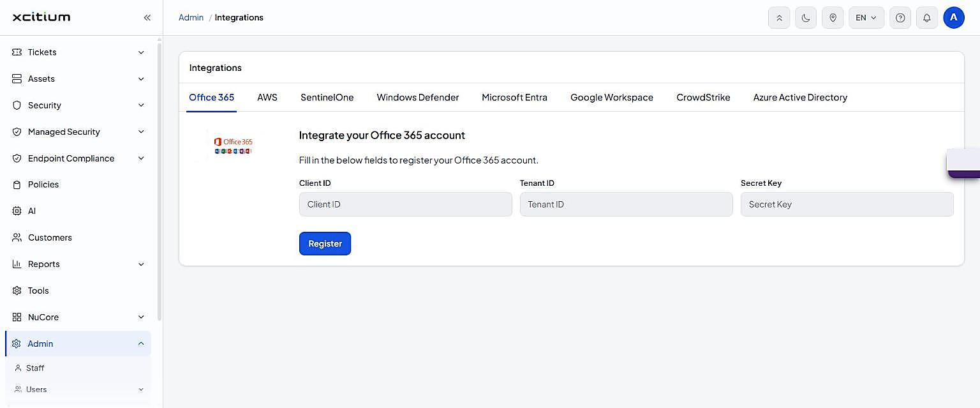The height and width of the screenshot is (408, 980).
Task: Expand the Security menu chevron
Action: tap(141, 105)
